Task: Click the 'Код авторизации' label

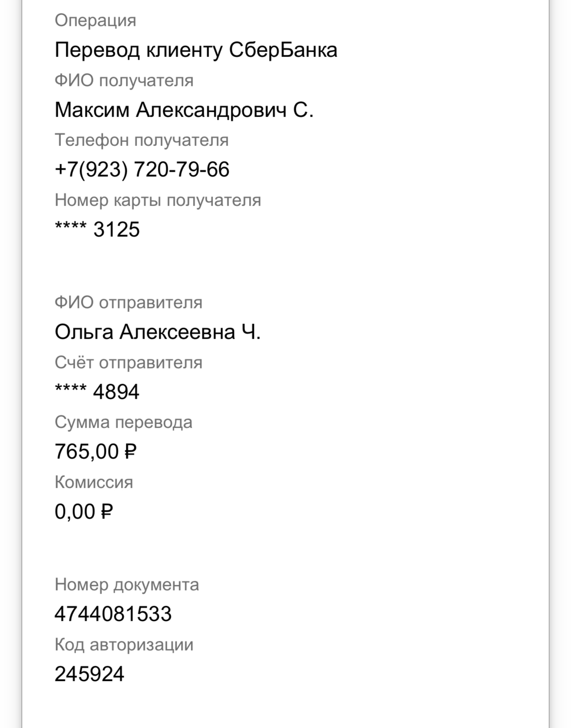Action: tap(124, 645)
